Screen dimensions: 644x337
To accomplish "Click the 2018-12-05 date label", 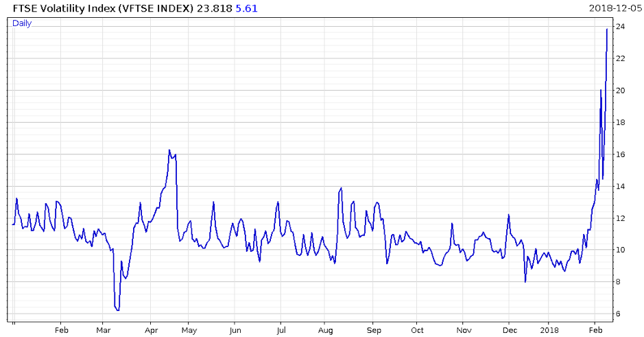I will click(615, 8).
